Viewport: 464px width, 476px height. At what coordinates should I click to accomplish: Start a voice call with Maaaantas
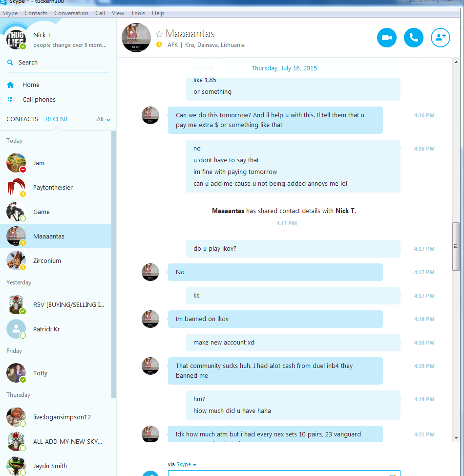pyautogui.click(x=413, y=38)
